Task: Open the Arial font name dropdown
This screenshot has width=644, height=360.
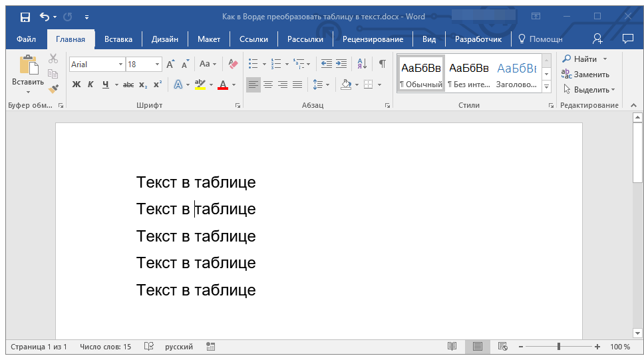Action: coord(121,65)
